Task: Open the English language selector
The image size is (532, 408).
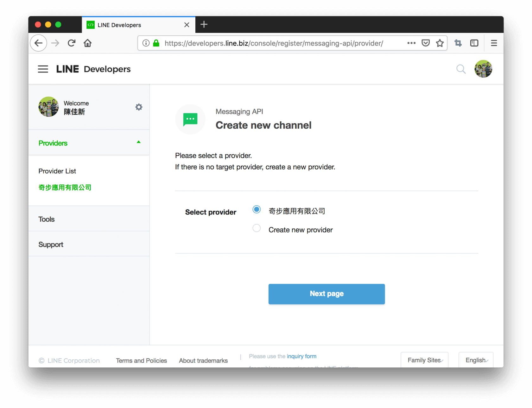Action: [476, 360]
